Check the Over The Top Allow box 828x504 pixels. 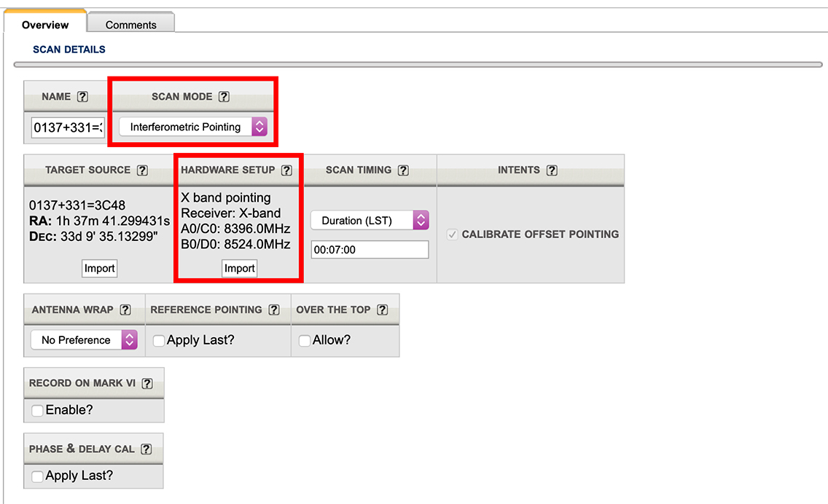coord(305,341)
